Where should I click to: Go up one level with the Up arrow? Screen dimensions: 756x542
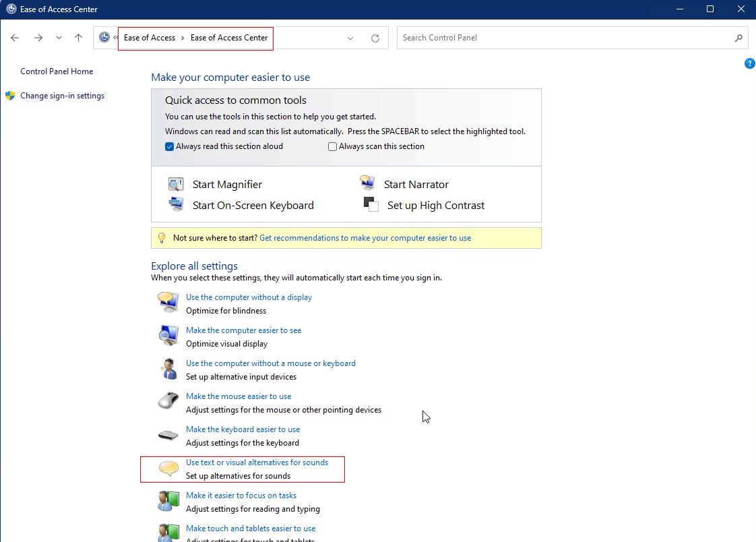point(79,38)
